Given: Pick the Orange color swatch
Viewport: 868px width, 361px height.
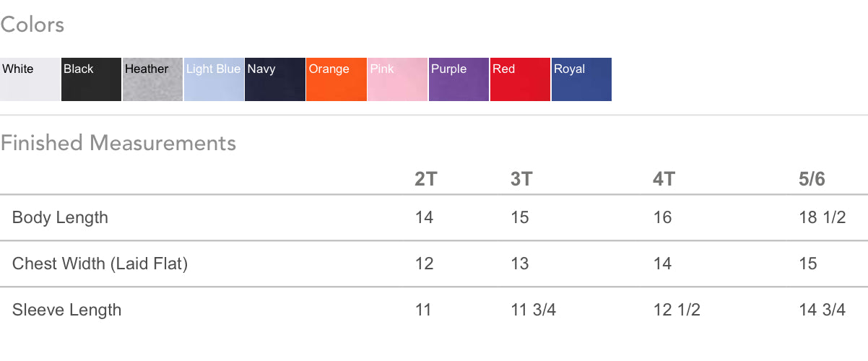Looking at the screenshot, I should coord(337,79).
